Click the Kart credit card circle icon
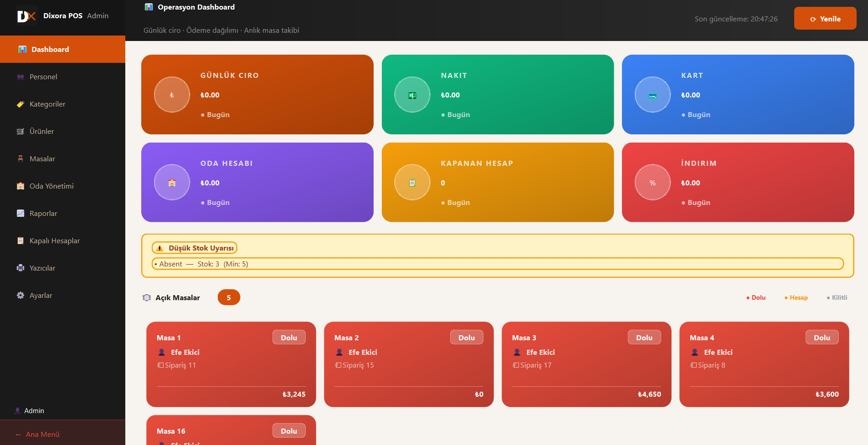This screenshot has width=868, height=445. point(652,95)
